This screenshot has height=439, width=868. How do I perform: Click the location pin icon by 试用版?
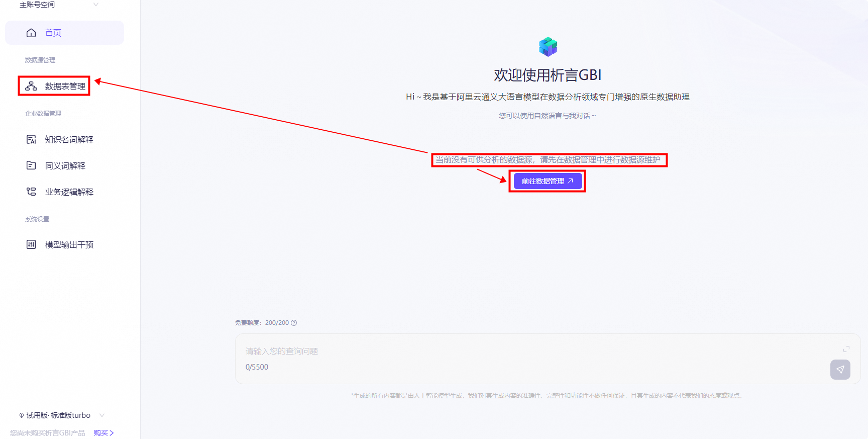[x=22, y=415]
